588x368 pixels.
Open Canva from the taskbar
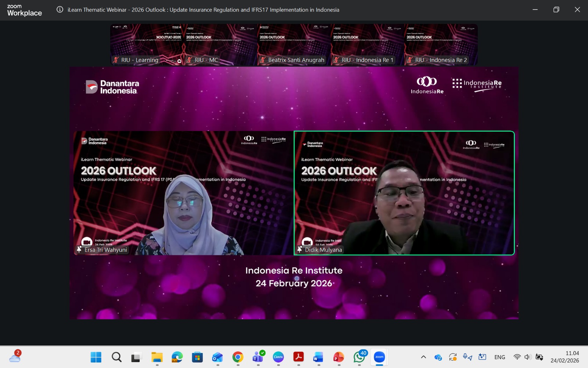278,357
